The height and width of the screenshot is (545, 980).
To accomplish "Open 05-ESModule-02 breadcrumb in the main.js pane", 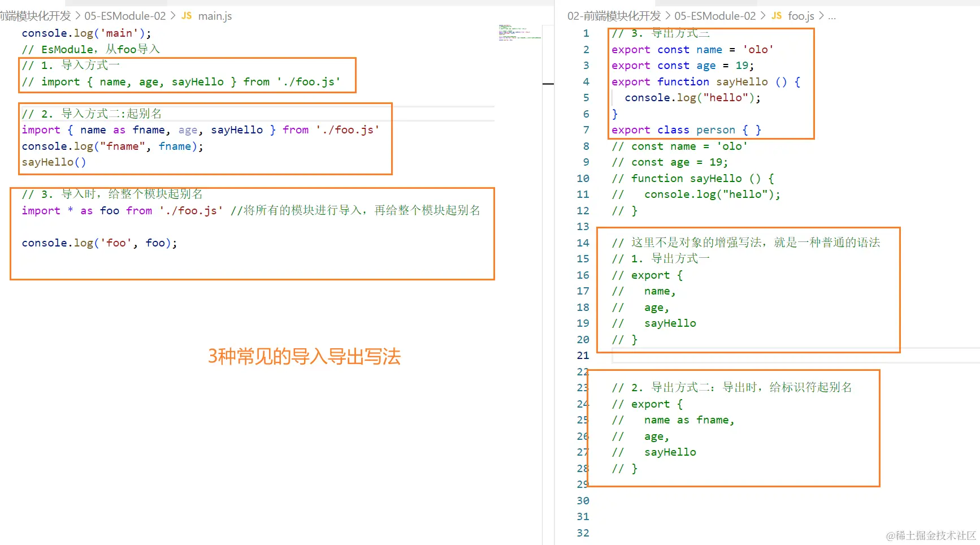I will point(125,16).
